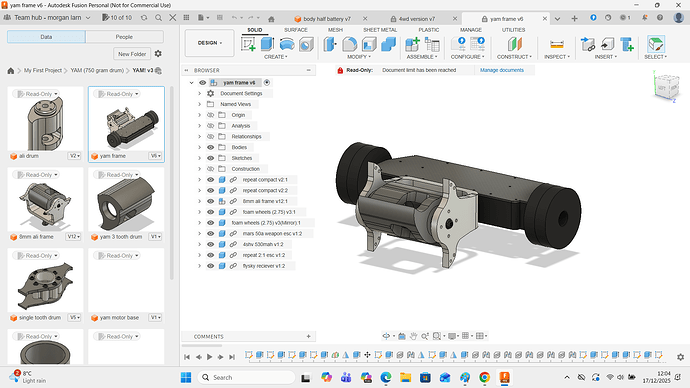Activate the yam frame v6 radio button

pyautogui.click(x=267, y=82)
